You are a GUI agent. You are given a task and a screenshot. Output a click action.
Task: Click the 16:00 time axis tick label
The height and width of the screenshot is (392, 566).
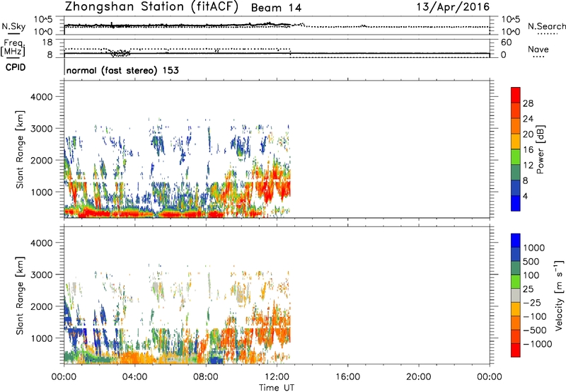click(347, 377)
